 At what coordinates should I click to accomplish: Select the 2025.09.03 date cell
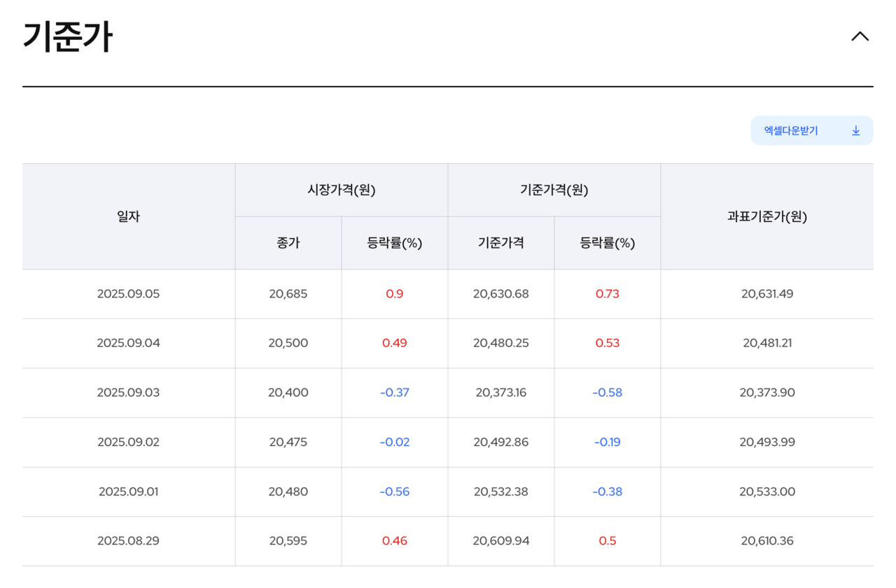(128, 393)
